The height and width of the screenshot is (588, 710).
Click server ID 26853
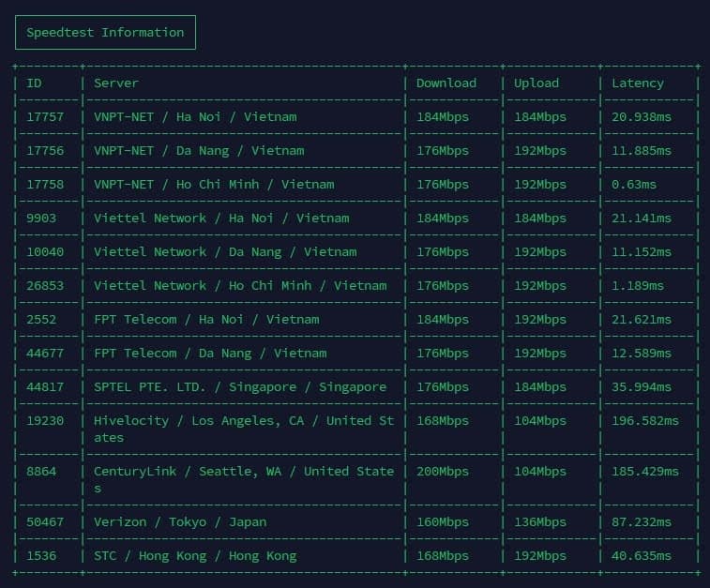[45, 286]
